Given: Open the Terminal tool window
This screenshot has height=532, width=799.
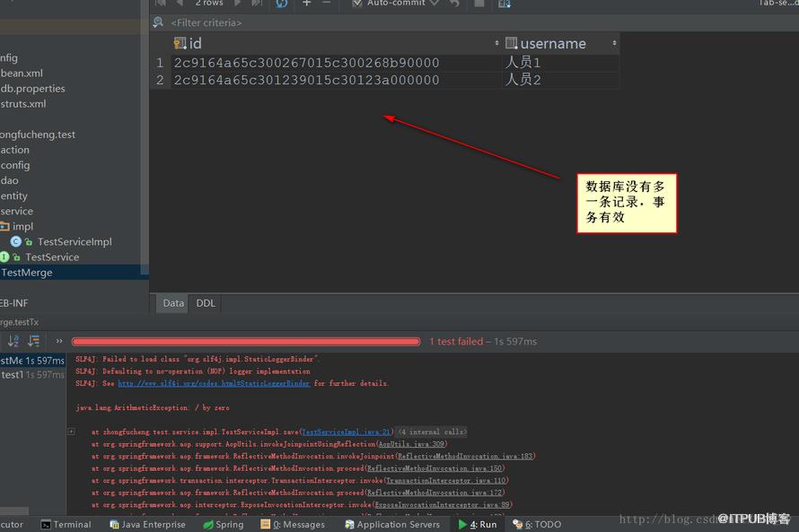Looking at the screenshot, I should (x=66, y=524).
